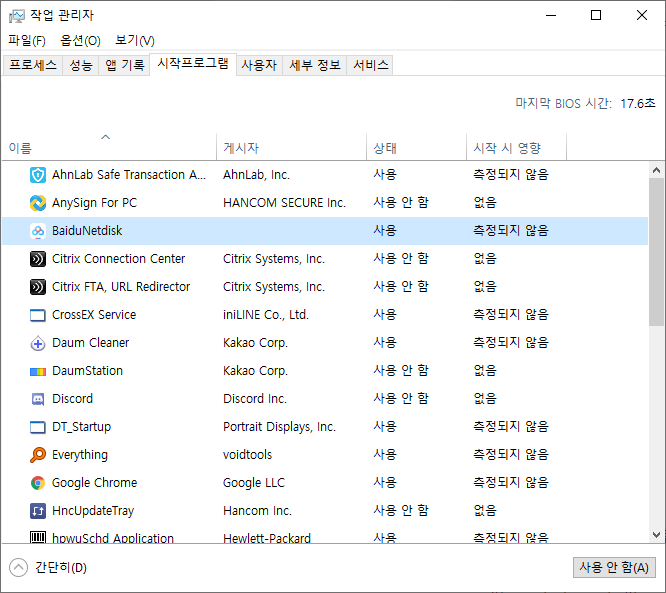Open the 보기(V) menu
Screen dimensions: 666x593
pos(135,41)
